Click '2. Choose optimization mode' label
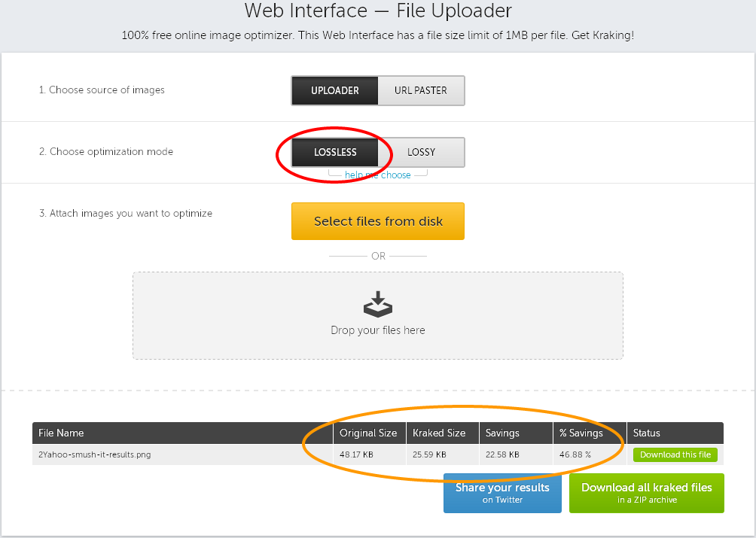756x538 pixels. click(106, 152)
